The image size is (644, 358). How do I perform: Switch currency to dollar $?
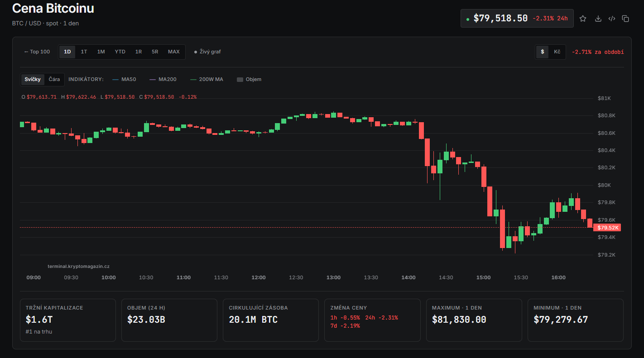[x=542, y=52]
